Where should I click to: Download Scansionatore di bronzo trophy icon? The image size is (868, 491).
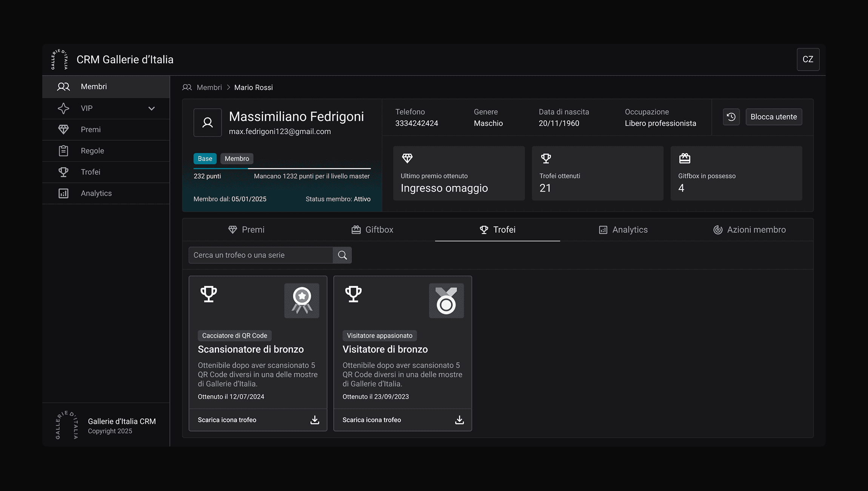(x=314, y=420)
